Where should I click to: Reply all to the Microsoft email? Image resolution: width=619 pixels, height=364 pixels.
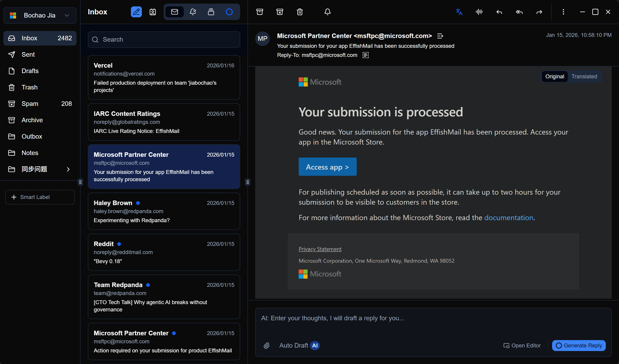point(519,12)
